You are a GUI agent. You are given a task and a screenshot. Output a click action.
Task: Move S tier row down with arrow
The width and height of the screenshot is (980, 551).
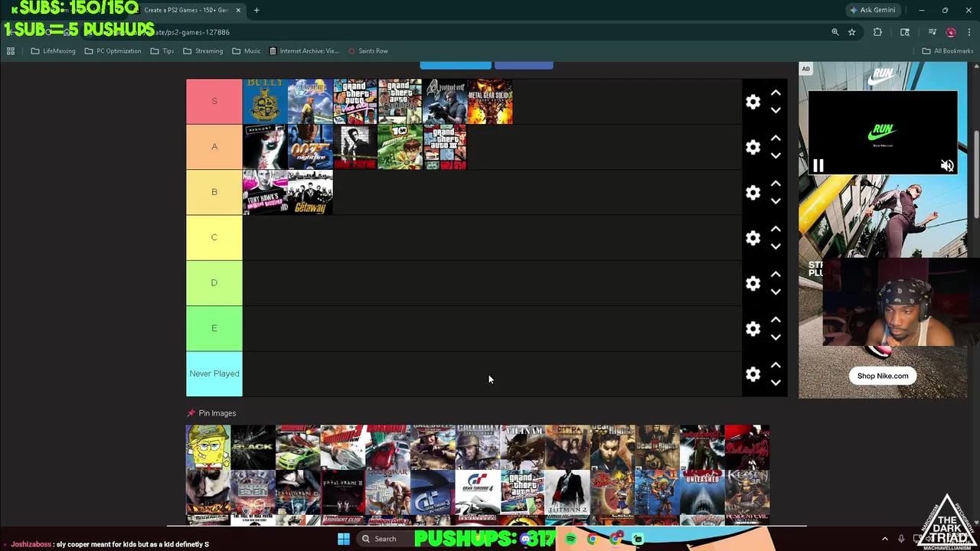tap(776, 110)
